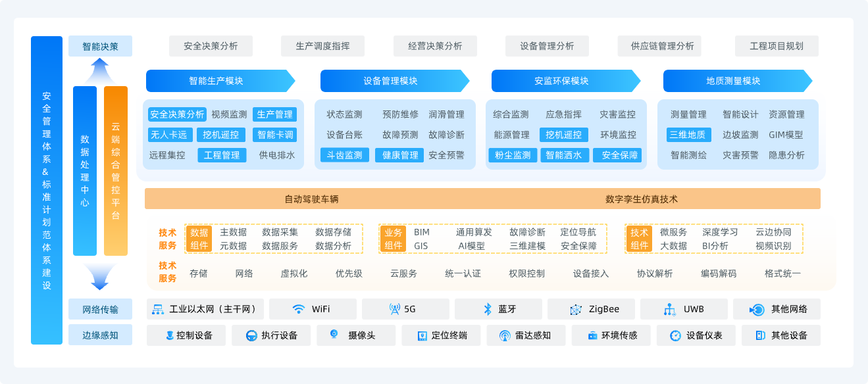Image resolution: width=868 pixels, height=384 pixels.
Task: Click the 统一认证 text
Action: (x=463, y=274)
